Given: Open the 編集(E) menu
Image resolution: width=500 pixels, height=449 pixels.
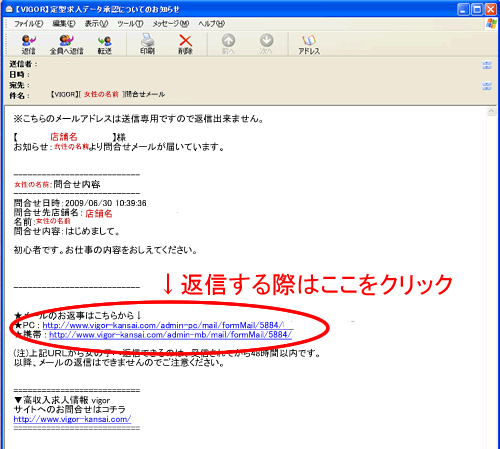Looking at the screenshot, I should tap(64, 24).
